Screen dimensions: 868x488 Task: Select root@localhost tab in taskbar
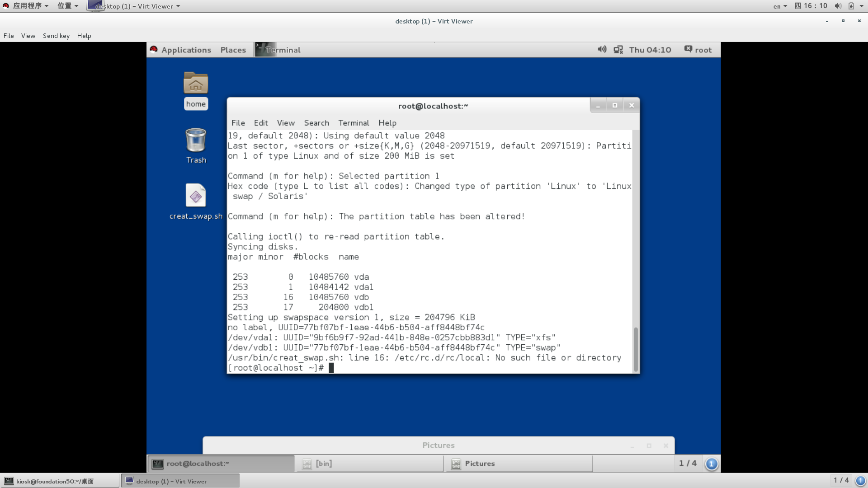[x=221, y=463]
